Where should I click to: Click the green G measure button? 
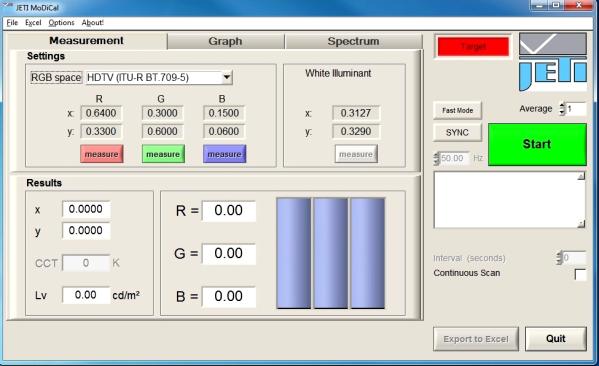click(163, 154)
